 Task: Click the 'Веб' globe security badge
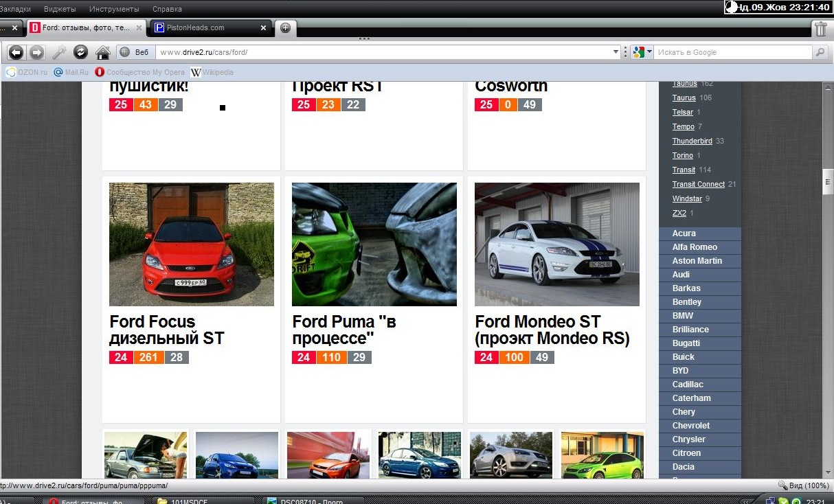pos(135,52)
